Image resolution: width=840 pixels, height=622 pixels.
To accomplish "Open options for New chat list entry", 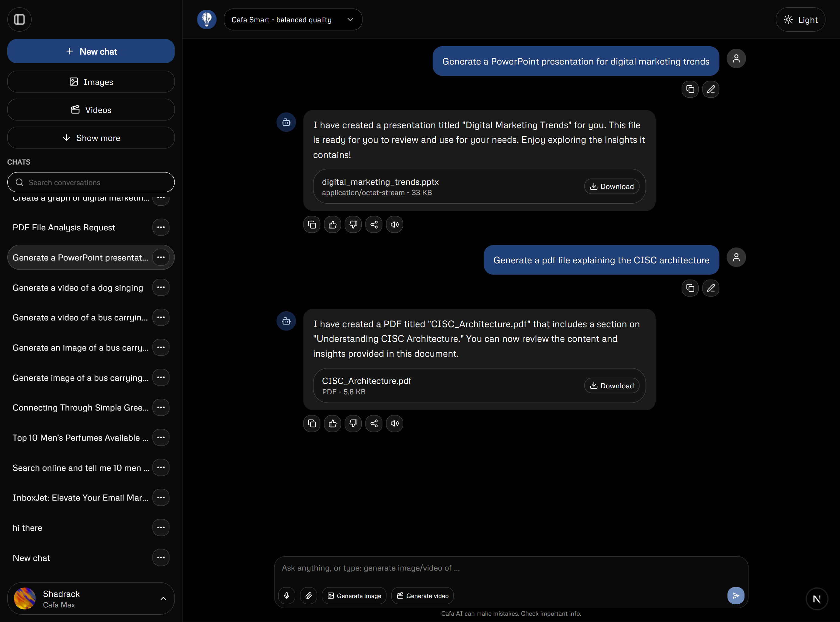I will pyautogui.click(x=161, y=558).
